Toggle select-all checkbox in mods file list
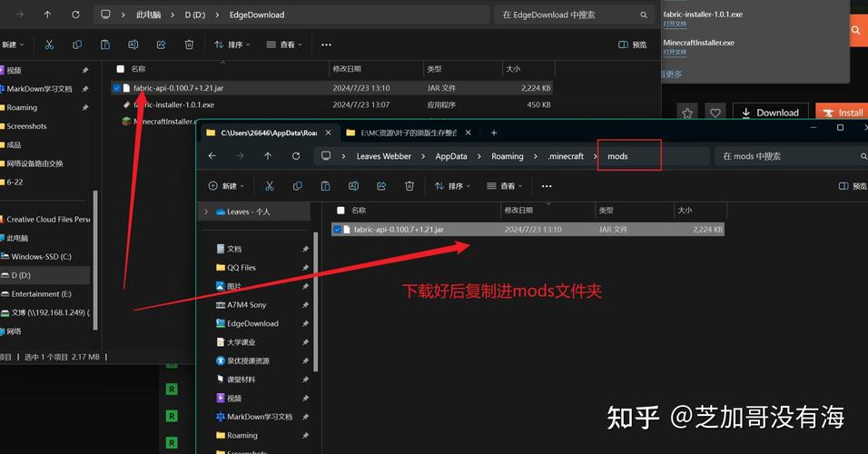Image resolution: width=868 pixels, height=454 pixels. 340,211
